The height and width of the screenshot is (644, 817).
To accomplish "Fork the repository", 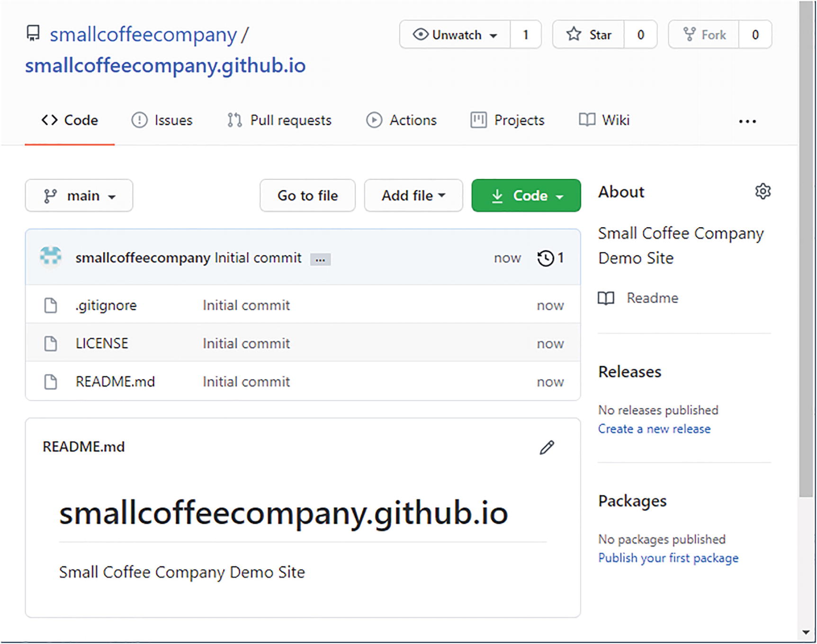I will pyautogui.click(x=704, y=35).
